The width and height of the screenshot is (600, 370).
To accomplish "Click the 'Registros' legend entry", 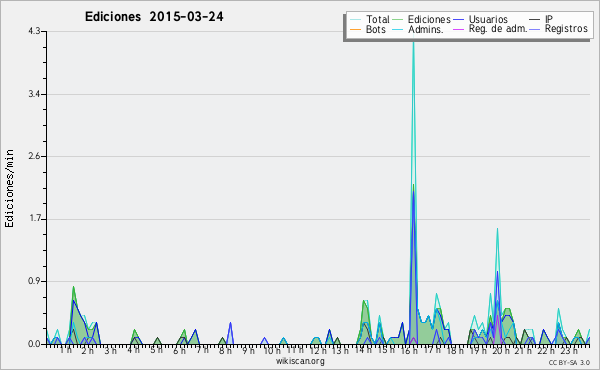I will tap(558, 29).
